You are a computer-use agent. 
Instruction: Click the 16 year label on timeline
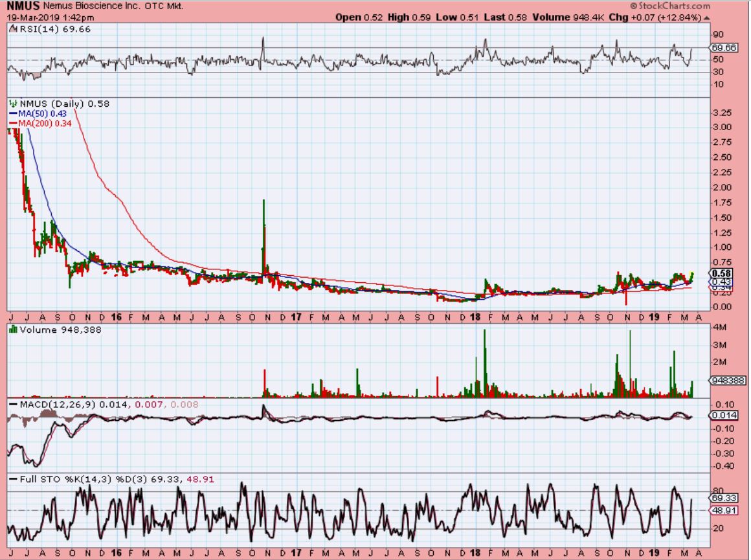click(x=117, y=318)
